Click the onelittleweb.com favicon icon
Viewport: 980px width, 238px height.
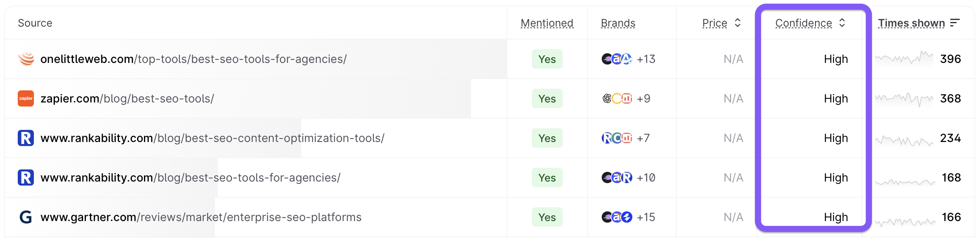pyautogui.click(x=26, y=59)
